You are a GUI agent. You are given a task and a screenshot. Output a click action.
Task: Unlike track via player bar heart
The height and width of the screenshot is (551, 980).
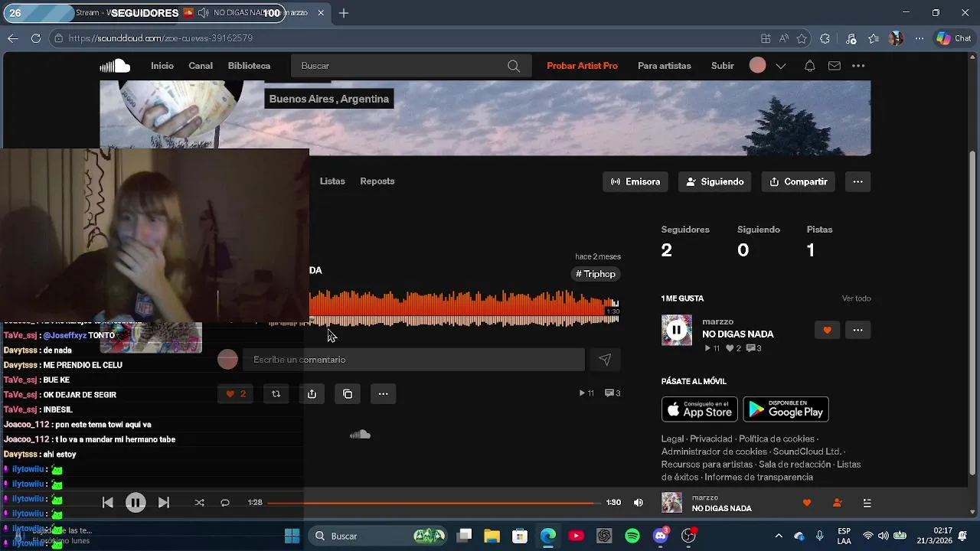point(806,503)
